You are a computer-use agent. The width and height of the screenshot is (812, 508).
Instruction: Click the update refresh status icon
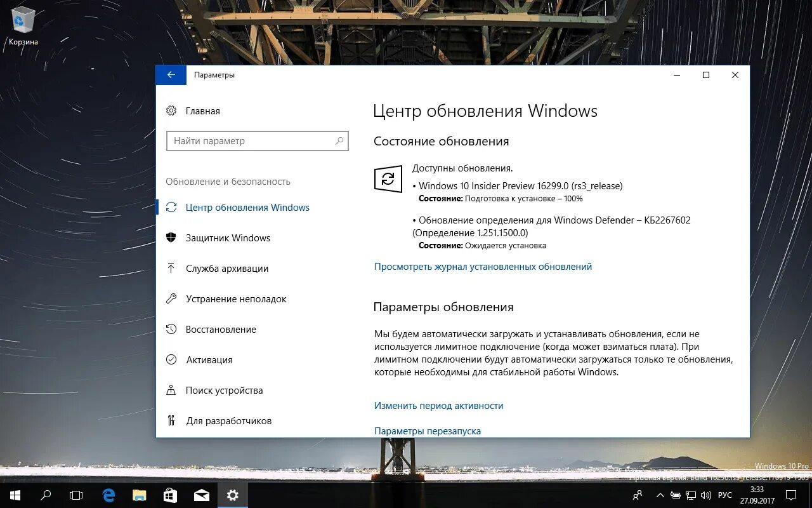pyautogui.click(x=388, y=180)
